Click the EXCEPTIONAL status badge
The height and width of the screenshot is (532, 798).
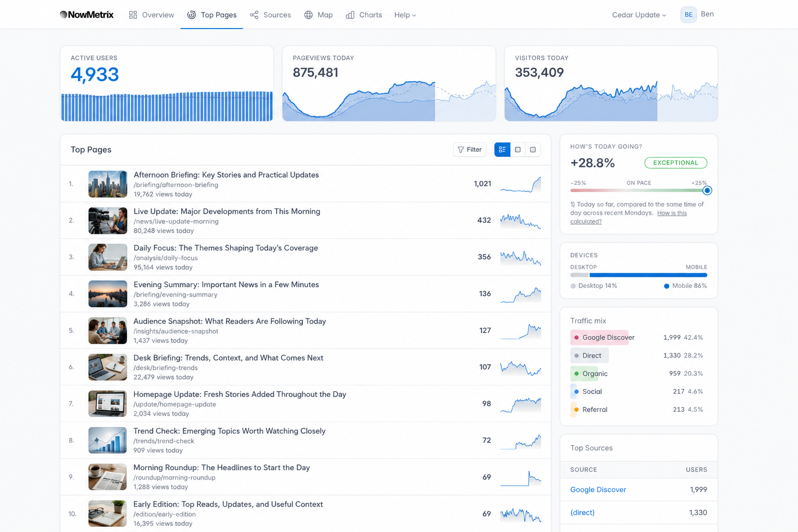point(675,163)
